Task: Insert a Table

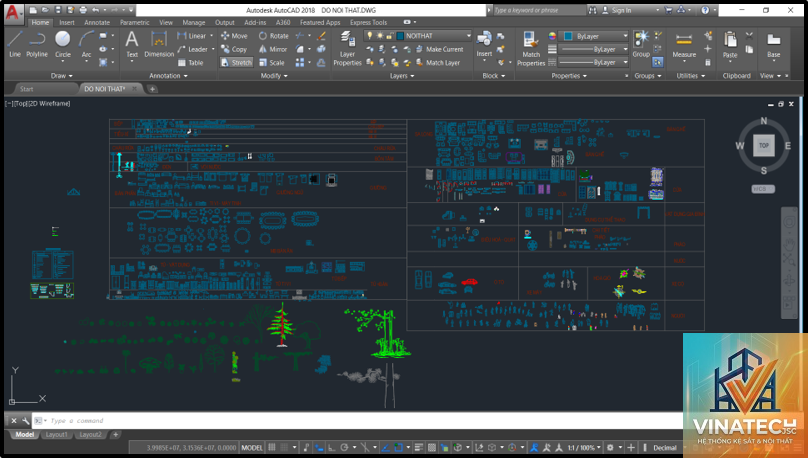Action: tap(190, 62)
